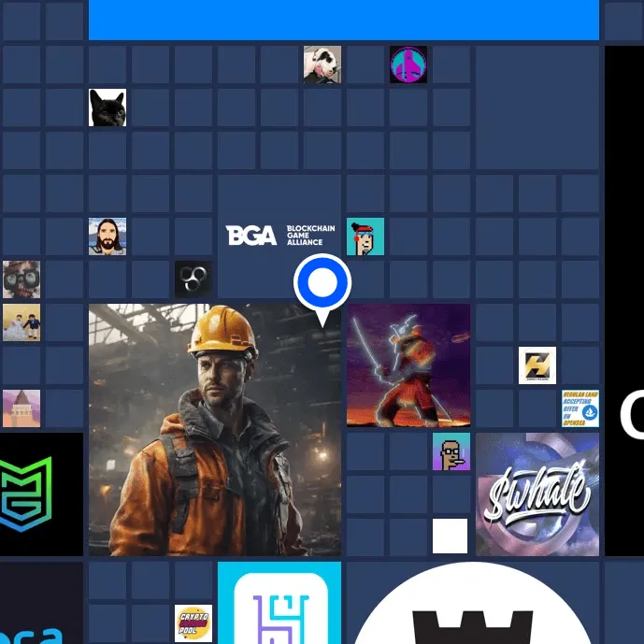Viewport: 644px width, 644px height.
Task: Open the cyan tile with purple H maze logo
Action: pos(279,603)
